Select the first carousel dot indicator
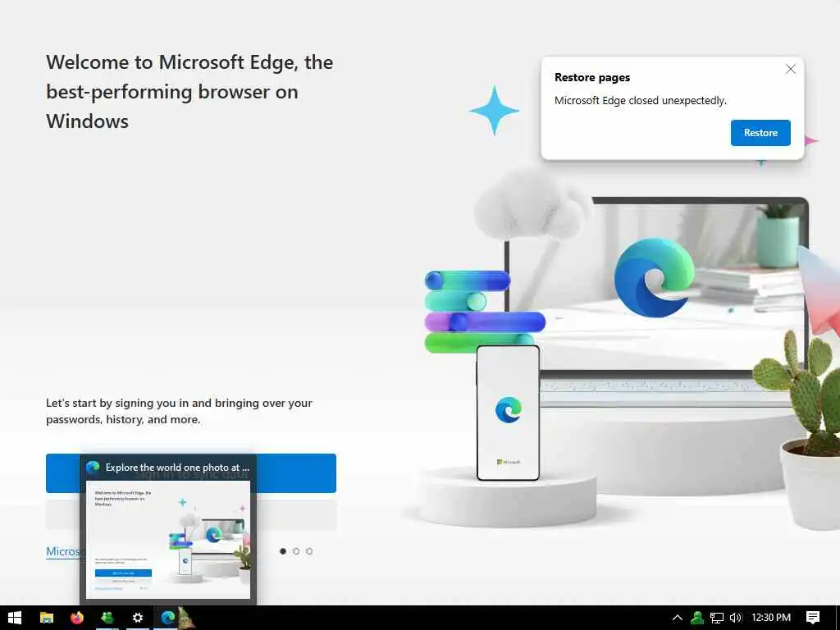 pyautogui.click(x=283, y=551)
